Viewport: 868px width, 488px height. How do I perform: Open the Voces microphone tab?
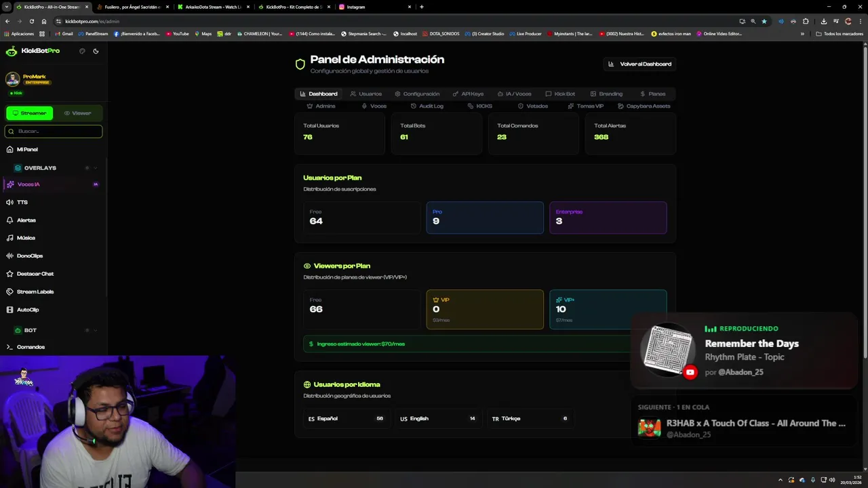click(x=374, y=106)
